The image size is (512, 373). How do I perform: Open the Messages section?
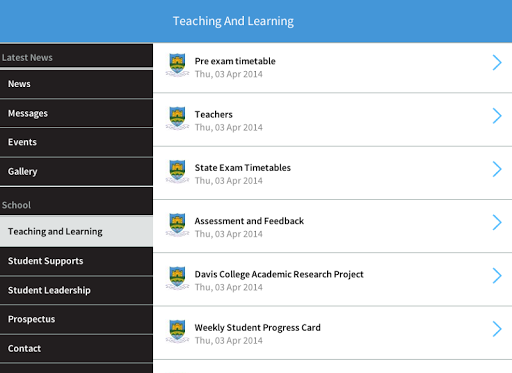coord(76,113)
